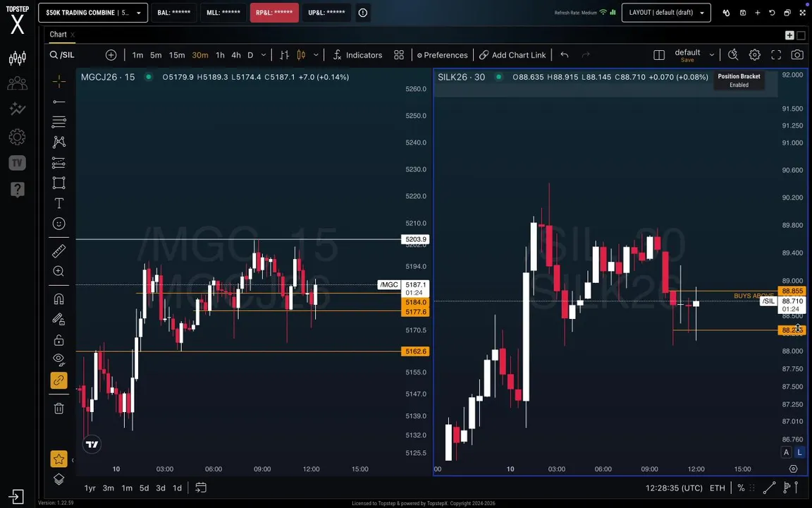This screenshot has width=812, height=508.
Task: Select the crosshair cursor tool
Action: (59, 81)
